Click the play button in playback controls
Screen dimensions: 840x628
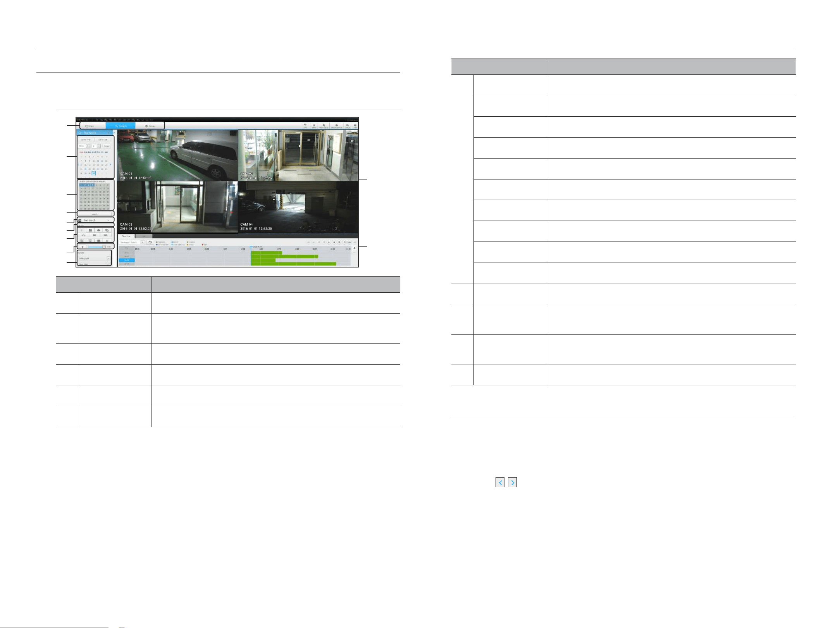tap(329, 242)
